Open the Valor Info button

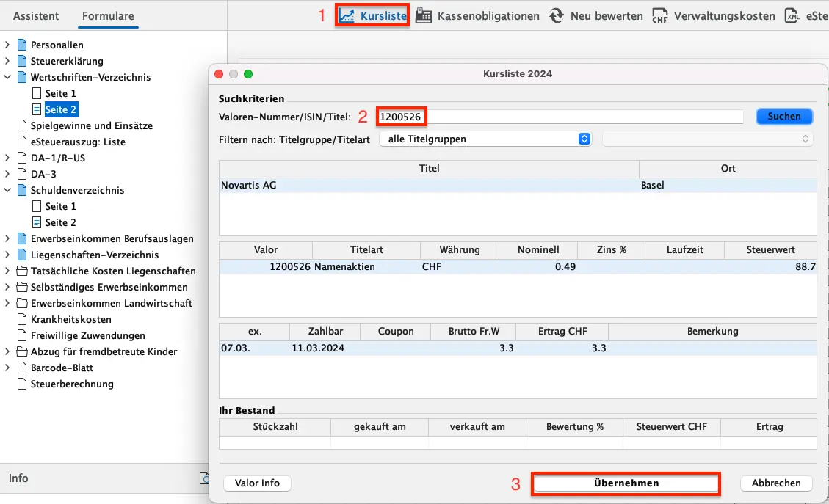tap(257, 483)
